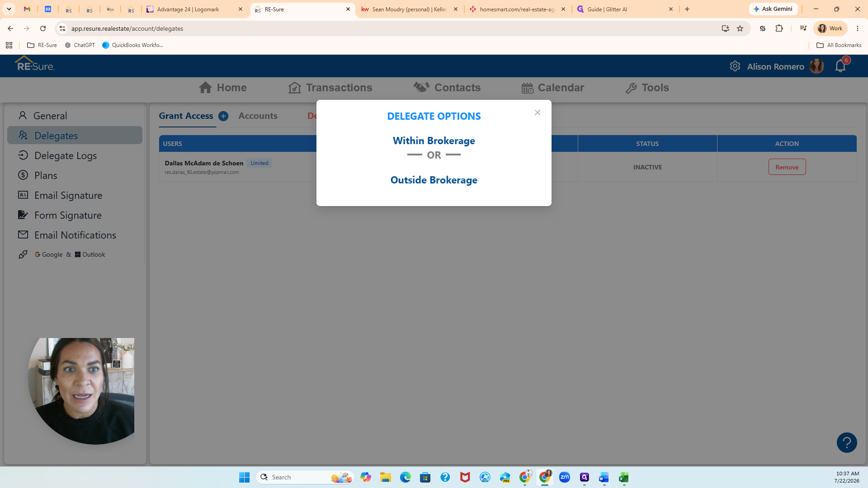Open RE-Sure bookmarks folder
868x488 pixels.
(x=42, y=45)
